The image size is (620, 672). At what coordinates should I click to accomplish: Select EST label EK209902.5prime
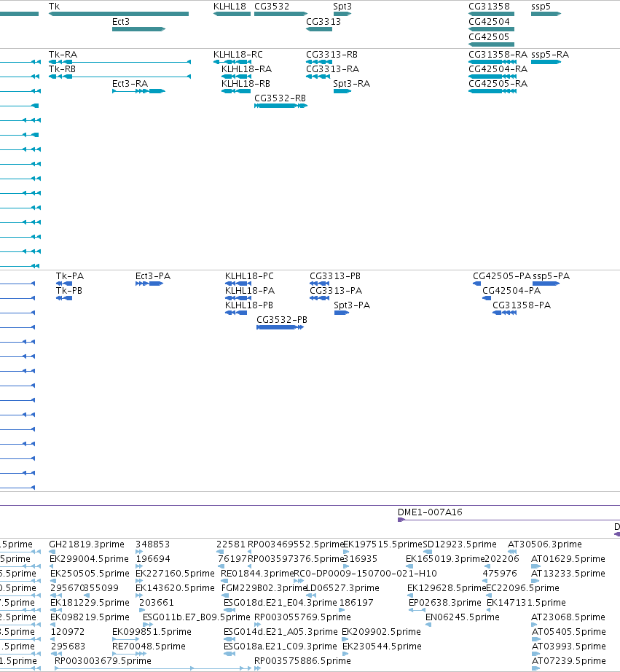(381, 632)
